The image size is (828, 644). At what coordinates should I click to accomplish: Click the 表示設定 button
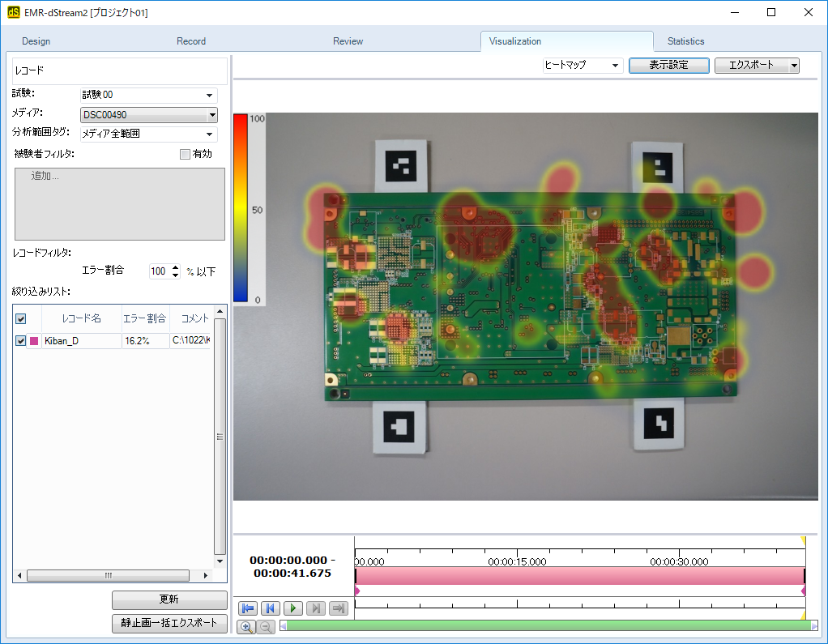point(668,66)
